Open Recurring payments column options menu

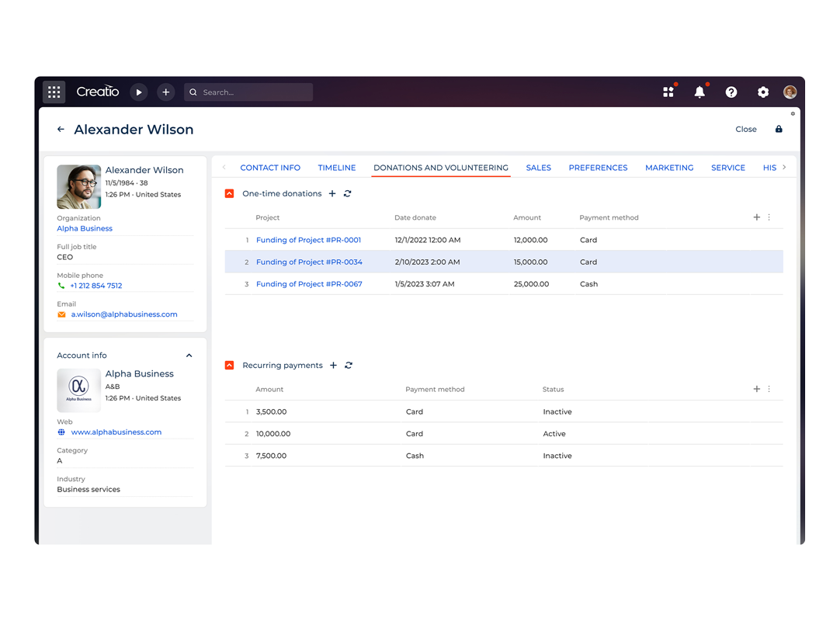(769, 389)
